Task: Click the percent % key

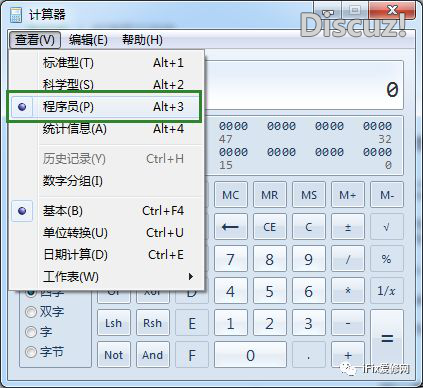Action: tap(387, 259)
